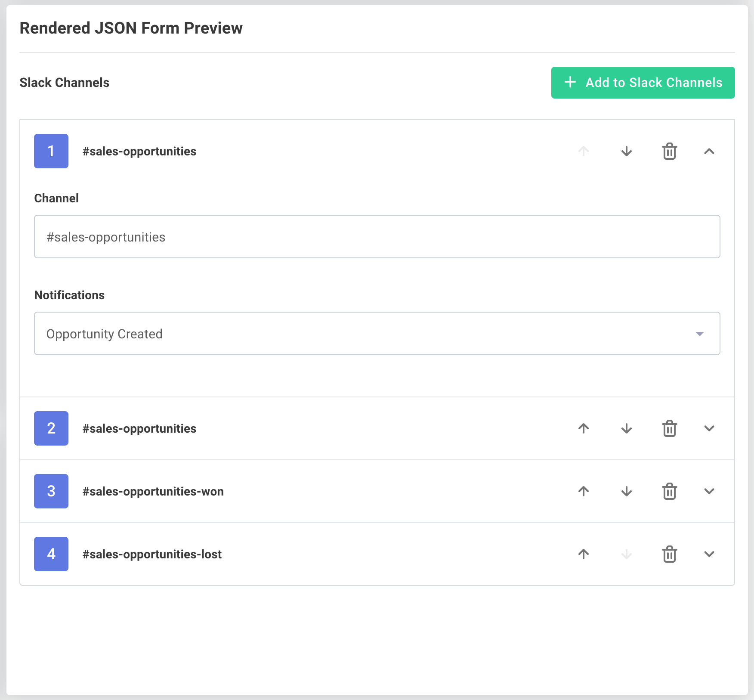The image size is (754, 700).
Task: Click Rendered JSON Form Preview heading
Action: click(131, 28)
